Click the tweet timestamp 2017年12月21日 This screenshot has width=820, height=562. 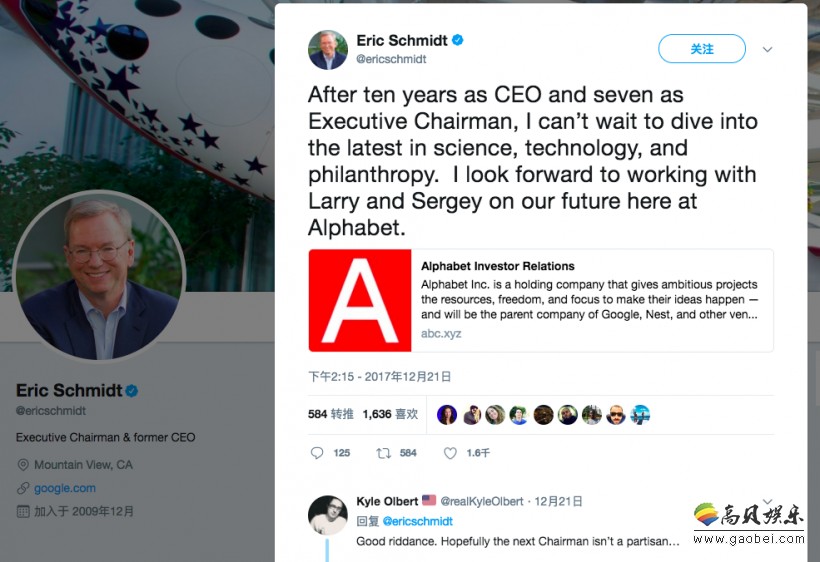[380, 377]
